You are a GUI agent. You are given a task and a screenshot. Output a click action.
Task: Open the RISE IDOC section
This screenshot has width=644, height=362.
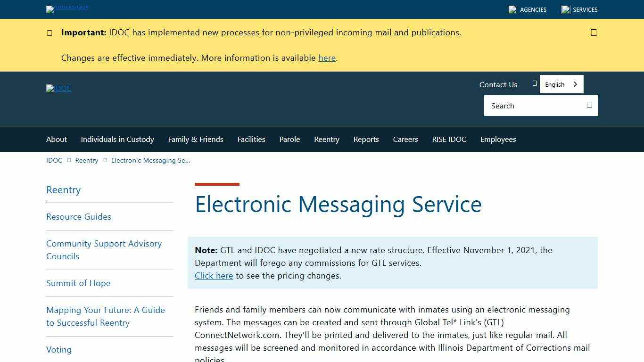pyautogui.click(x=449, y=139)
